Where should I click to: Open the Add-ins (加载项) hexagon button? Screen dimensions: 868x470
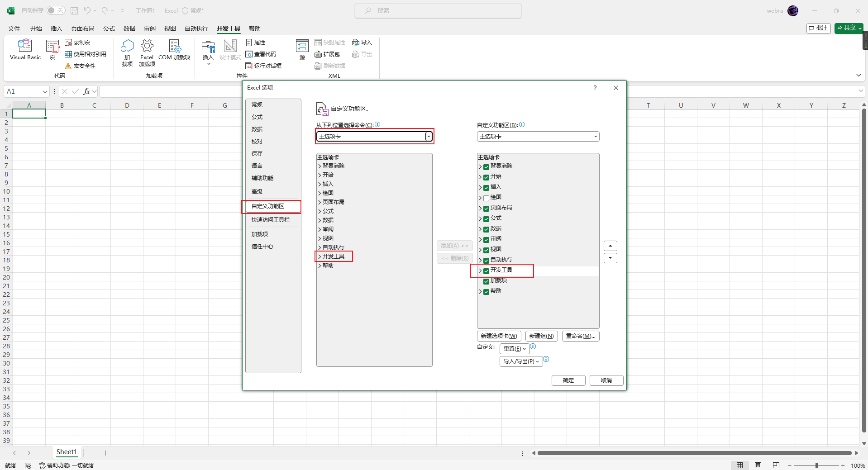tap(127, 53)
